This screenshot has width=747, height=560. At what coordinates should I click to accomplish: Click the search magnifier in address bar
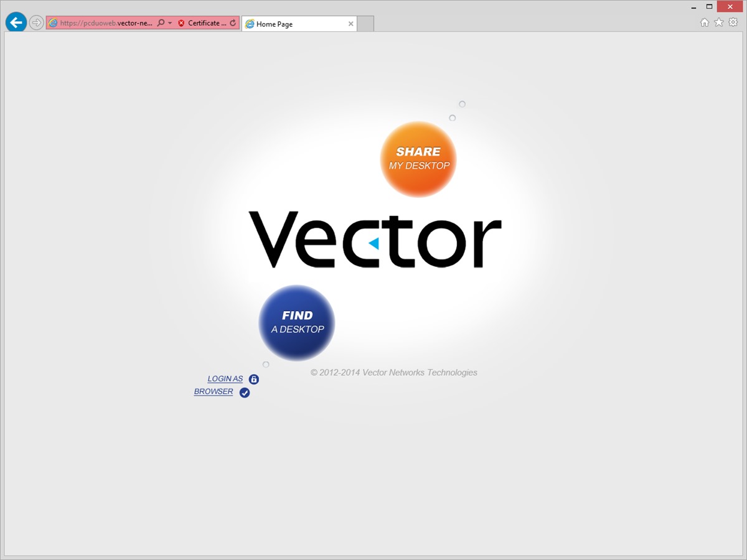pos(161,23)
